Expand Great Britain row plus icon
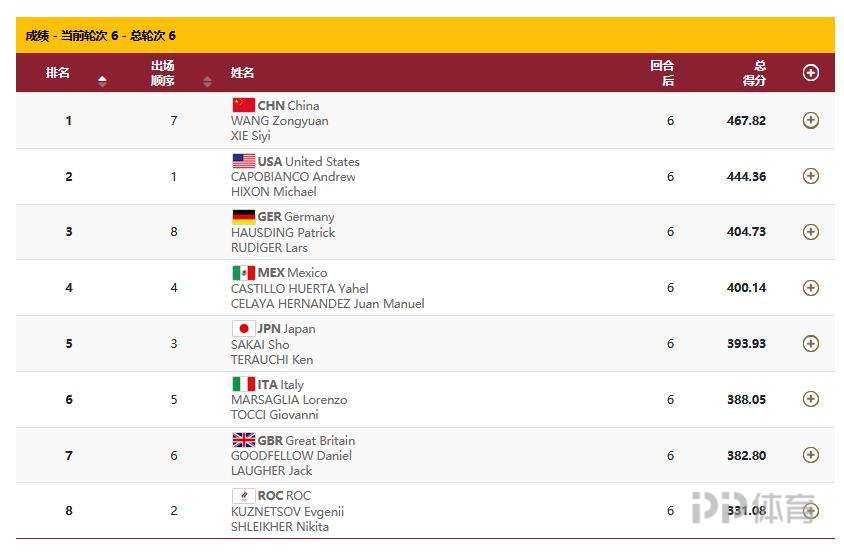 tap(811, 455)
